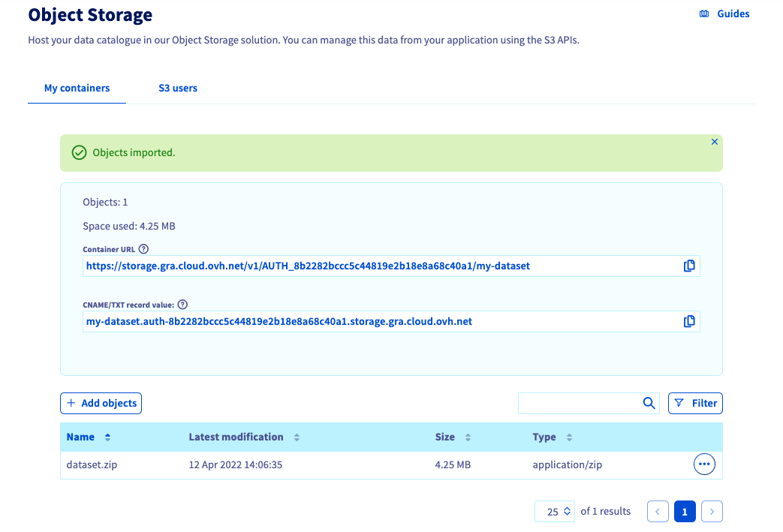Focus the object search input field
Viewport: 783px width, 532px height.
[578, 403]
